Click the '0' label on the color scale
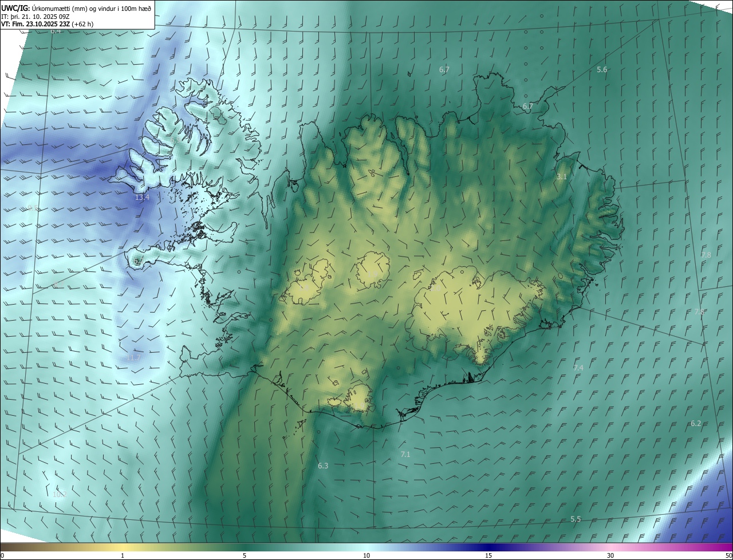The image size is (733, 560). pos(2,555)
